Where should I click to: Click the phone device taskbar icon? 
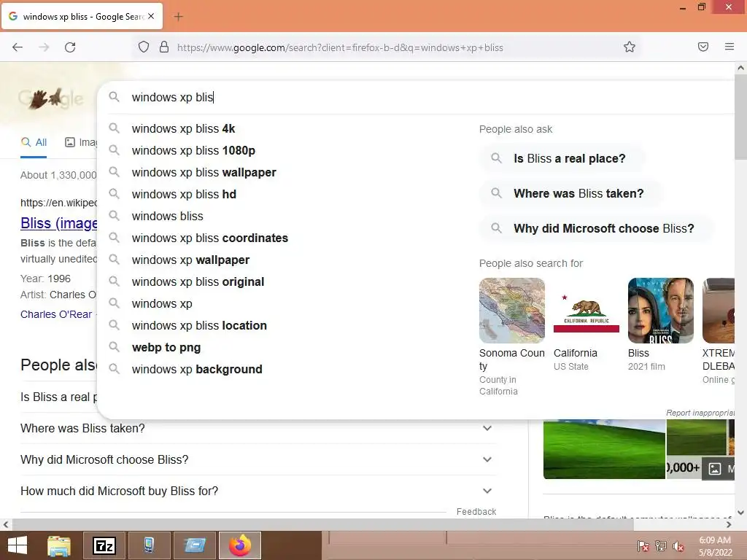tap(149, 545)
